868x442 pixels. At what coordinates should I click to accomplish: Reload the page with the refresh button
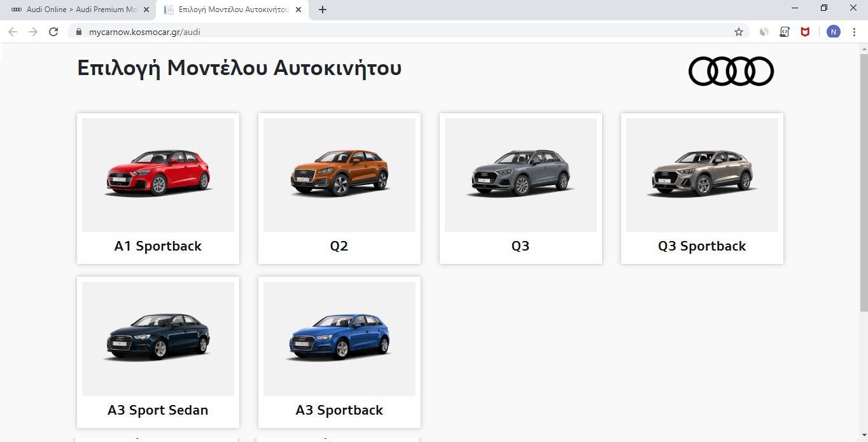pyautogui.click(x=53, y=32)
